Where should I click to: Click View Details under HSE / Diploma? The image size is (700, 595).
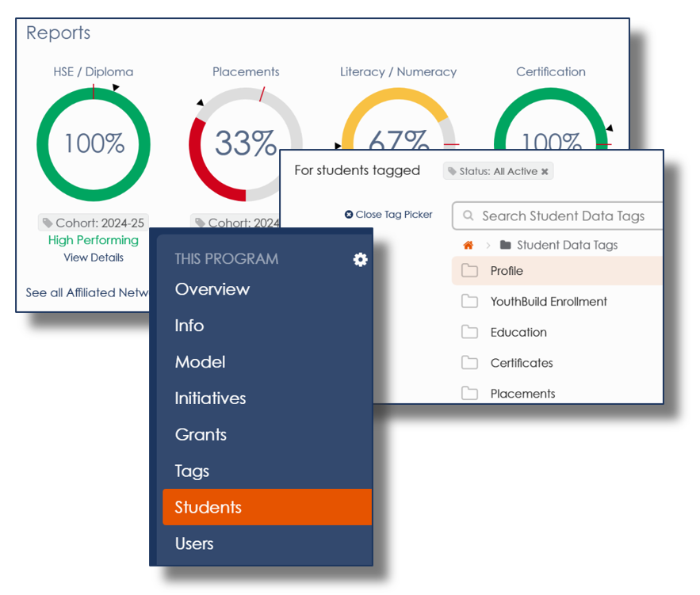coord(94,257)
